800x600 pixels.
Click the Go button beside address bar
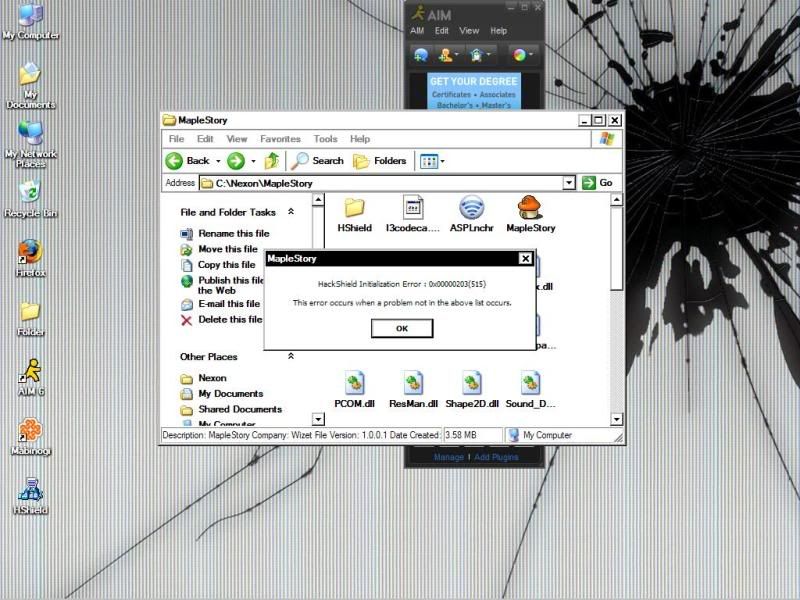pos(597,183)
